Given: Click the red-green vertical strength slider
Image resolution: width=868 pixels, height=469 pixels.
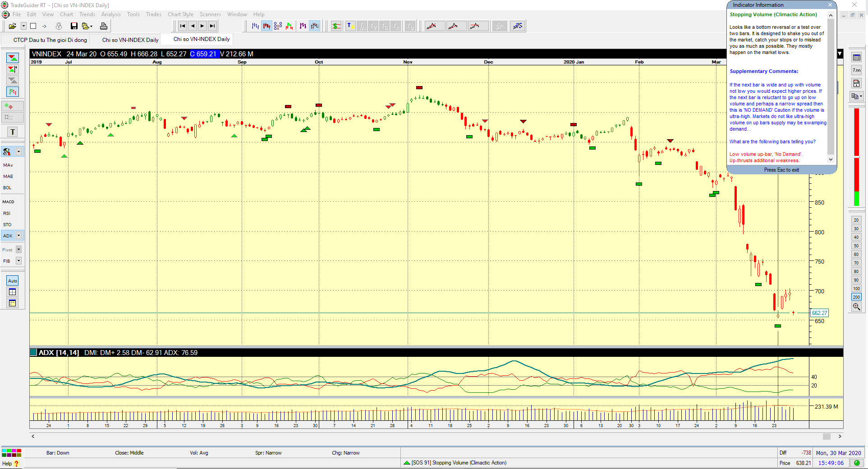Looking at the screenshot, I should [856, 157].
